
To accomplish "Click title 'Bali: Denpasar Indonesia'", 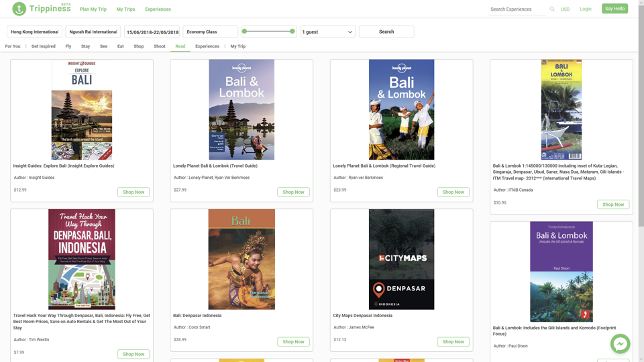I will (x=197, y=316).
